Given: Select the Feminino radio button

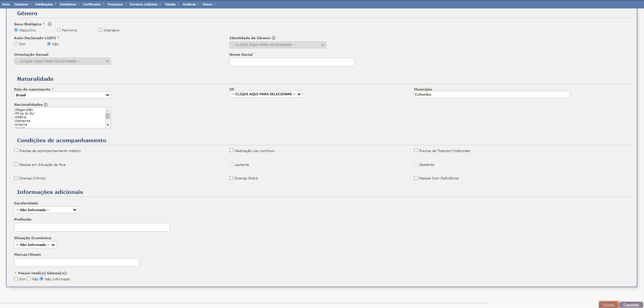Looking at the screenshot, I should point(59,30).
